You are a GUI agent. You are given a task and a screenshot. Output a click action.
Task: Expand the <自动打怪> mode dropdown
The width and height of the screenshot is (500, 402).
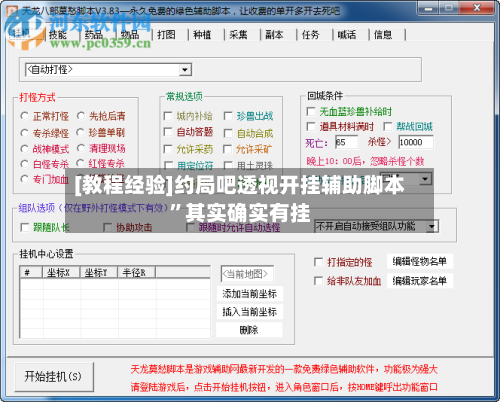point(185,70)
